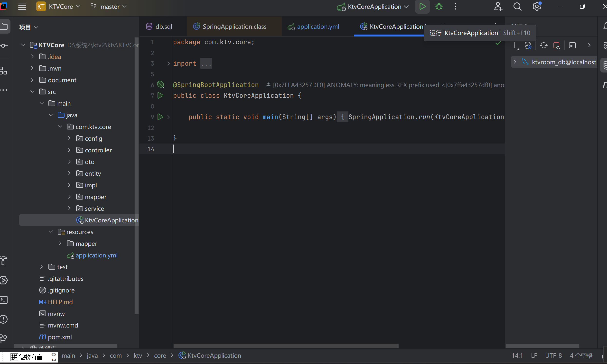
Task: Open Search Everywhere magnifier icon
Action: (x=517, y=7)
